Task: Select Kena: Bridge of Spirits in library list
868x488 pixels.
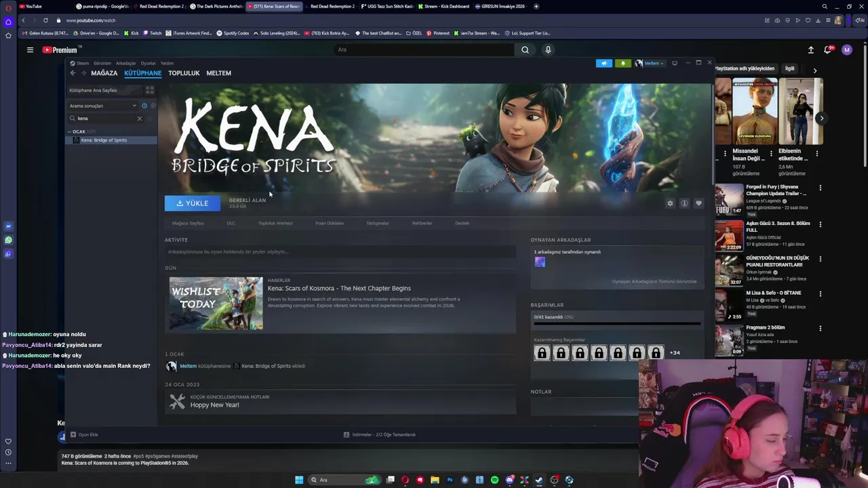Action: [113, 140]
